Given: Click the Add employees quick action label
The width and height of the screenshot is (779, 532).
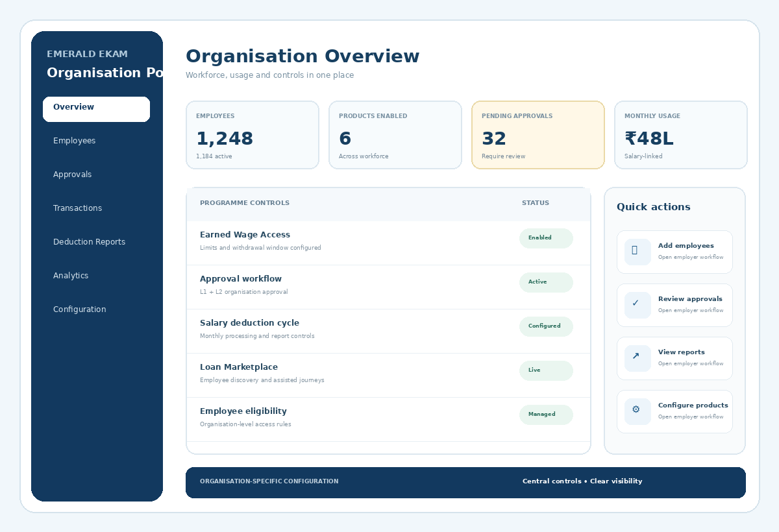Looking at the screenshot, I should [x=686, y=246].
